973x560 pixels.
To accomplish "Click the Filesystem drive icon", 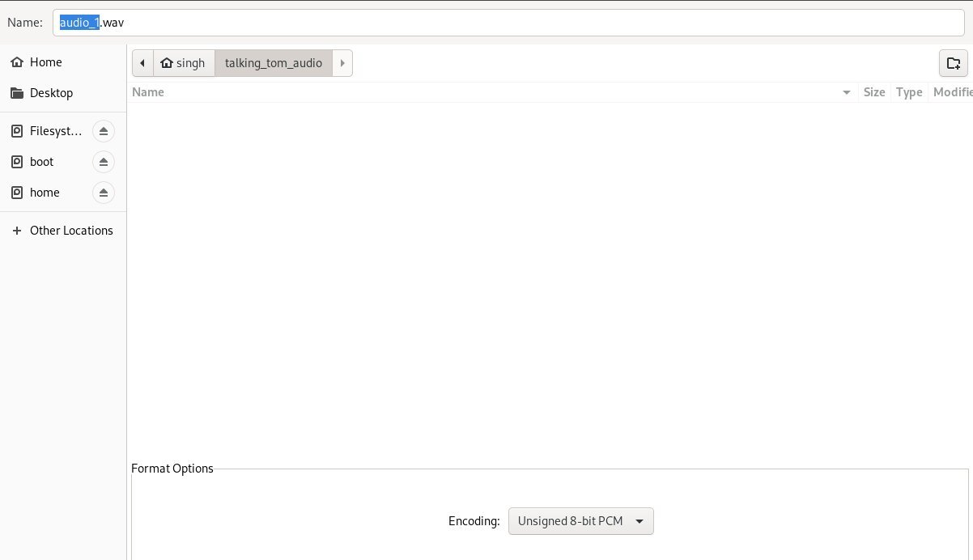I will [17, 130].
